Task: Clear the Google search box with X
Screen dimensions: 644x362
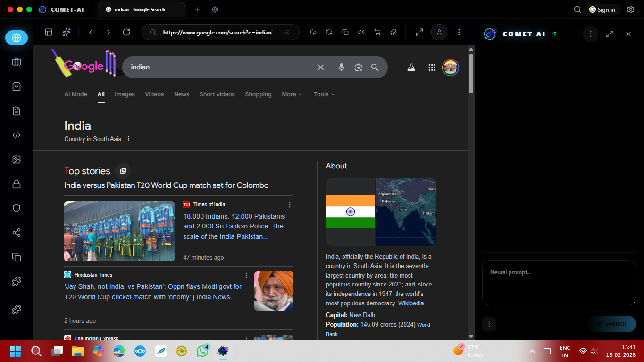Action: (321, 67)
